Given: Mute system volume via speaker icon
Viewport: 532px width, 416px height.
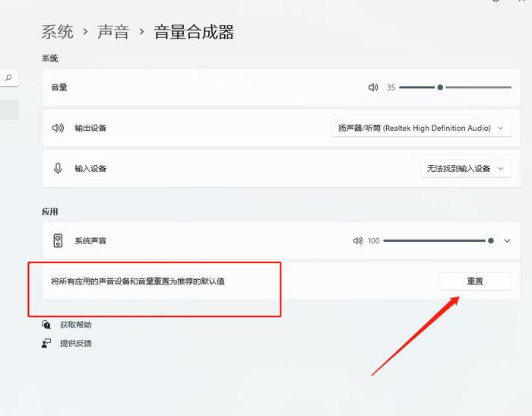Looking at the screenshot, I should pyautogui.click(x=373, y=87).
